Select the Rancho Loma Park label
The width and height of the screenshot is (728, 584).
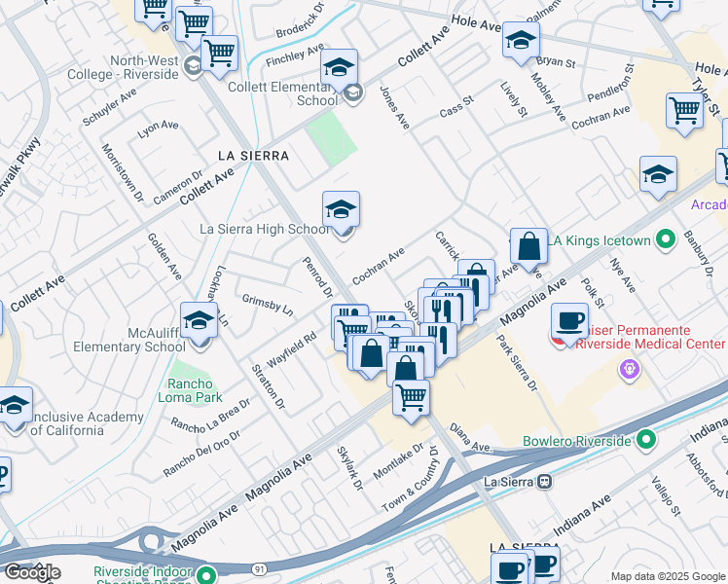[x=190, y=390]
